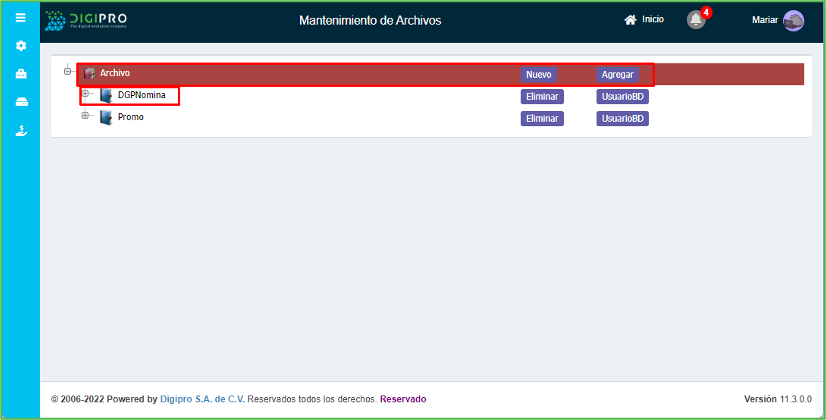Collapse the Archivo root node
Viewport: 826px width, 420px height.
click(x=68, y=71)
